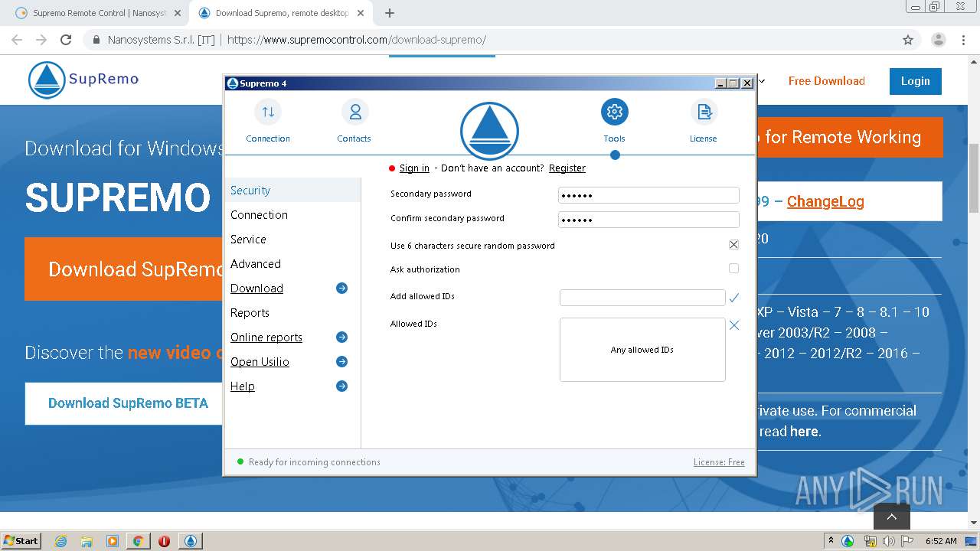
Task: Click the License: Free link
Action: click(x=719, y=462)
